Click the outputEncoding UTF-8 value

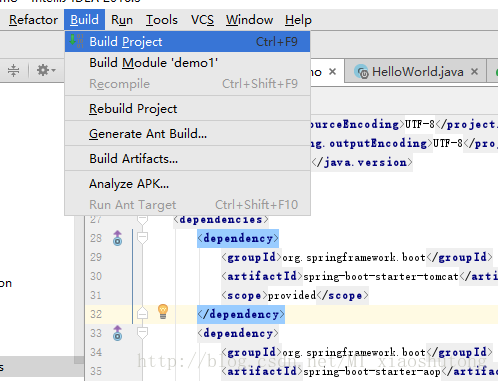[448, 143]
